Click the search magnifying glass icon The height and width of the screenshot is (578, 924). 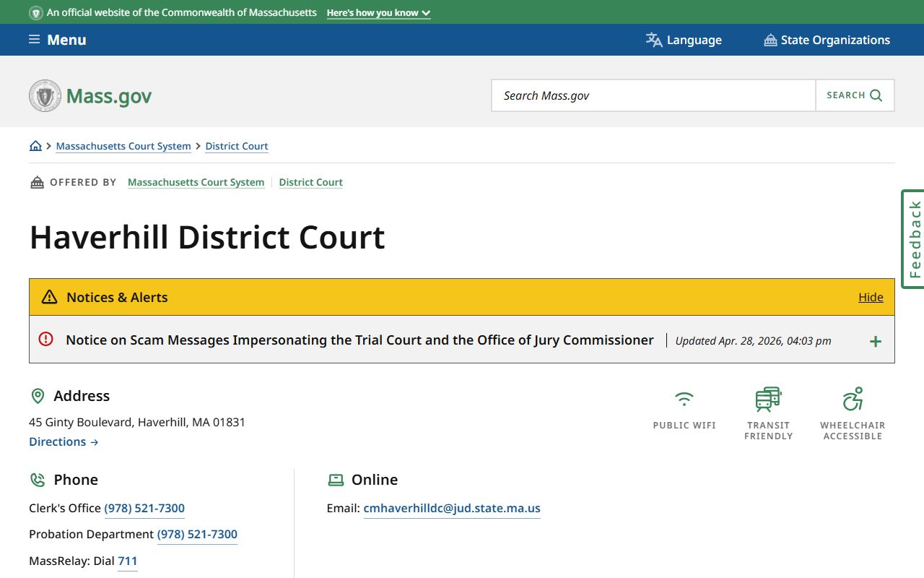click(876, 95)
